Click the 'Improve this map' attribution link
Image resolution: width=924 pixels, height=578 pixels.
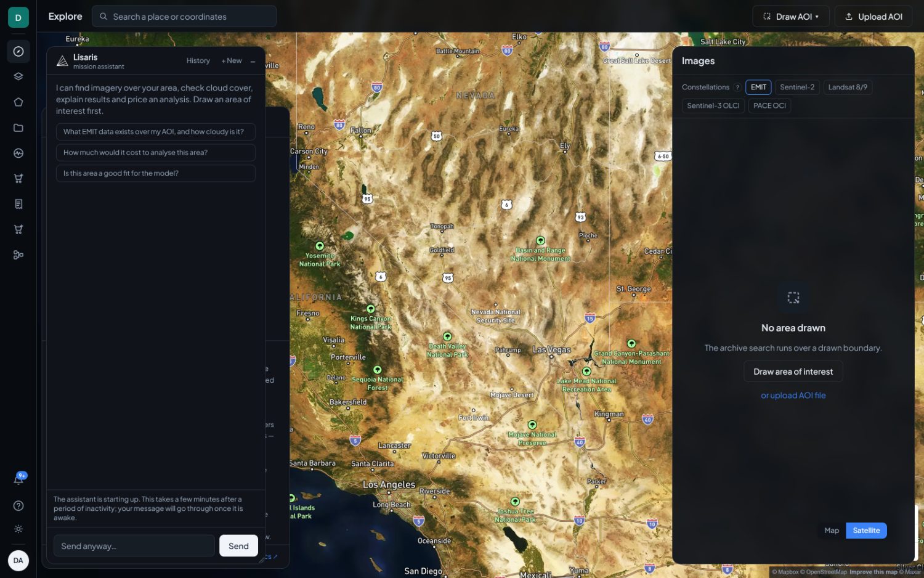(x=873, y=572)
